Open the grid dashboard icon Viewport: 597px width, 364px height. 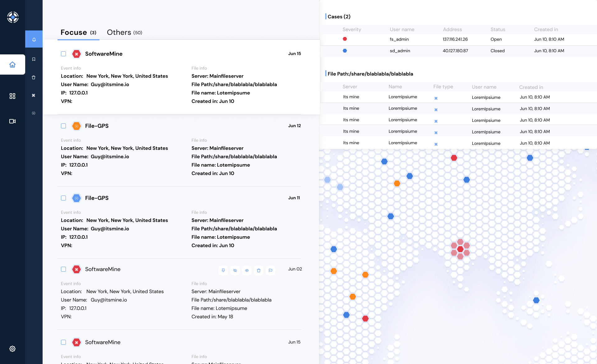(x=12, y=96)
